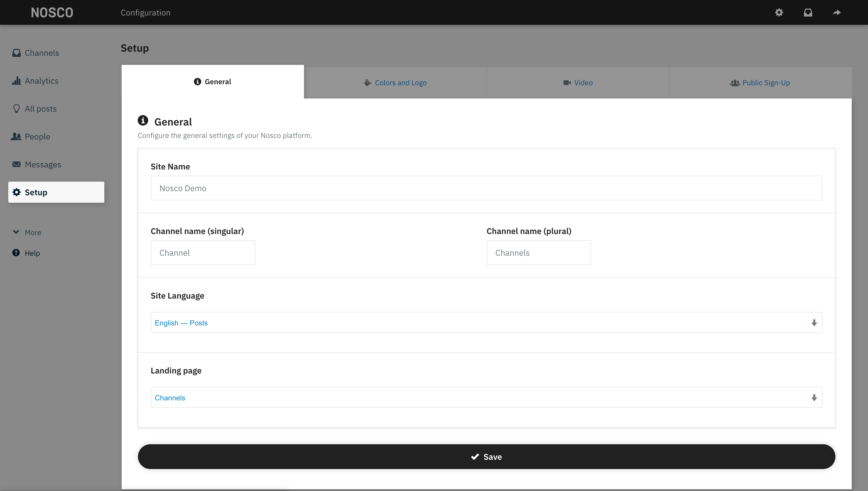Click the info icon in General tab
Image resolution: width=868 pixels, height=491 pixels.
(198, 82)
